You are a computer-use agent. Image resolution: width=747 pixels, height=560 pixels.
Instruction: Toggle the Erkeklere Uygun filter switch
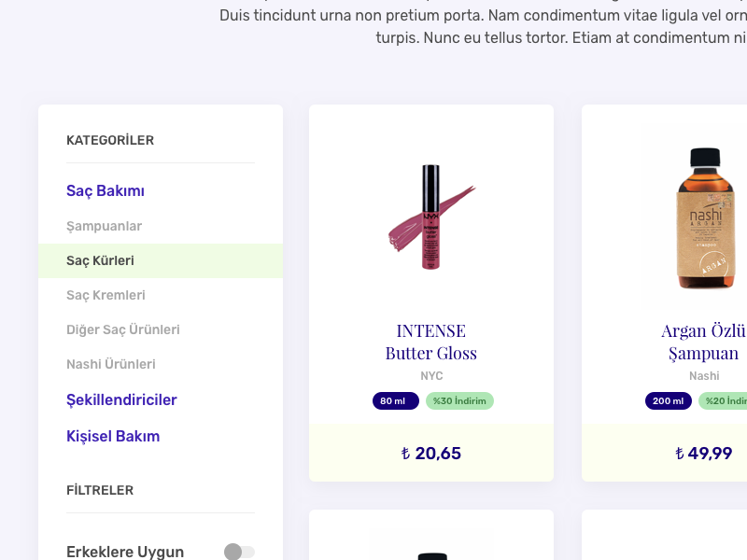pyautogui.click(x=239, y=552)
